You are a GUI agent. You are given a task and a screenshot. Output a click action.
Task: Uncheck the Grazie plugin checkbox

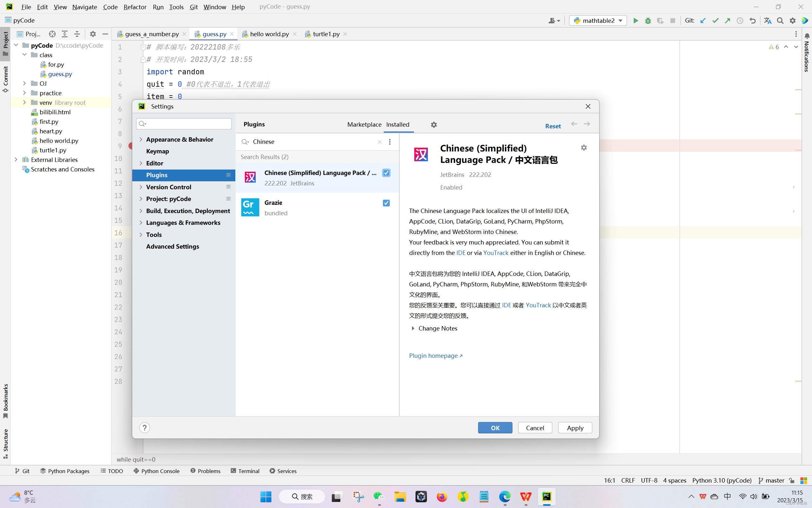tap(386, 203)
